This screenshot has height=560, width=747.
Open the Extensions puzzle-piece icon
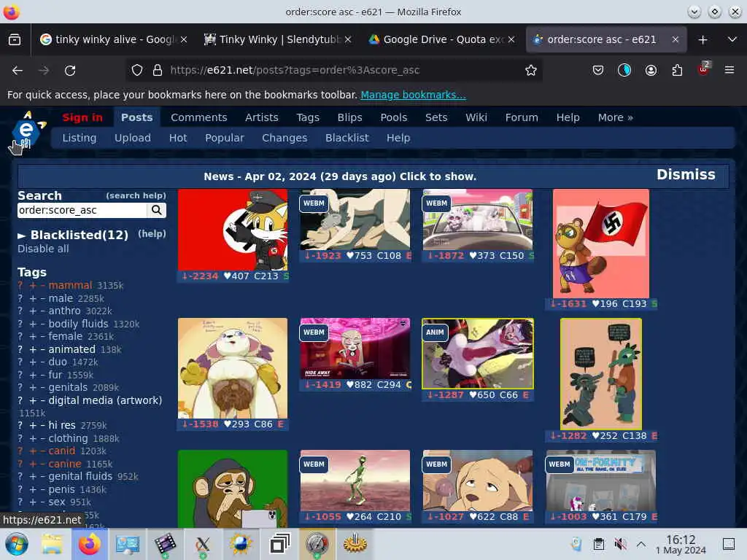click(677, 71)
